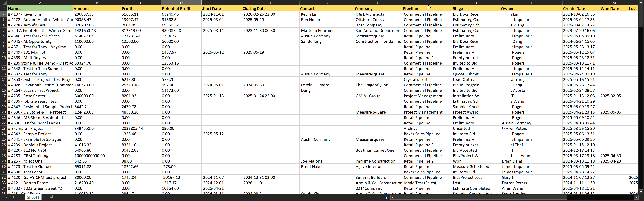The image size is (644, 201).
Task: Select amount cell 296837.35
Action: (x=97, y=14)
